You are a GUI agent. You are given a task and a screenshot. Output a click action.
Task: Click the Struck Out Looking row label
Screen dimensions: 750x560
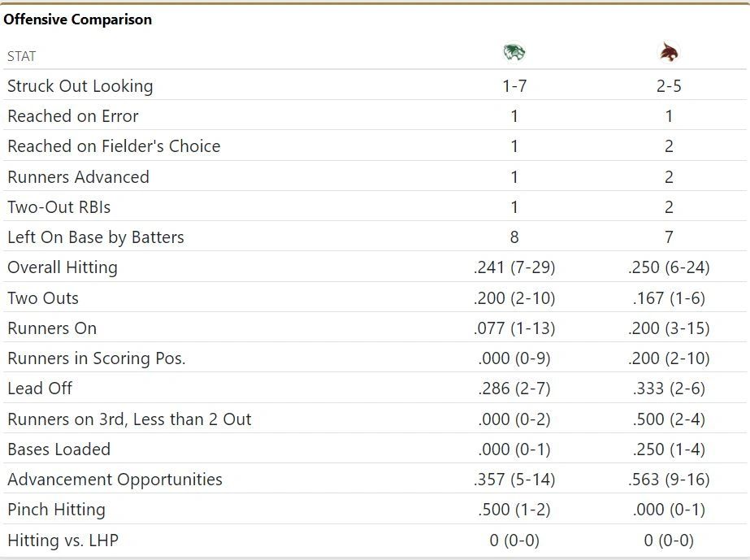point(80,86)
